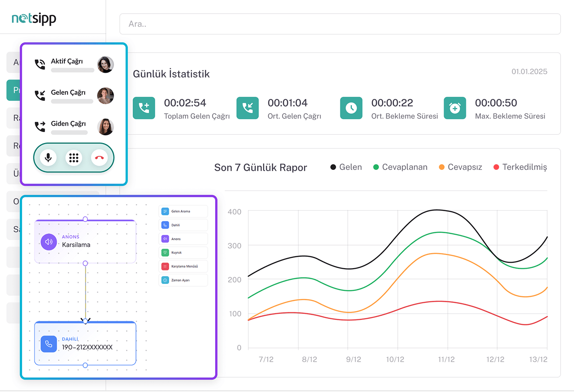Pick the Zaman Ayarı item in node palette
This screenshot has height=392, width=574.
(183, 280)
